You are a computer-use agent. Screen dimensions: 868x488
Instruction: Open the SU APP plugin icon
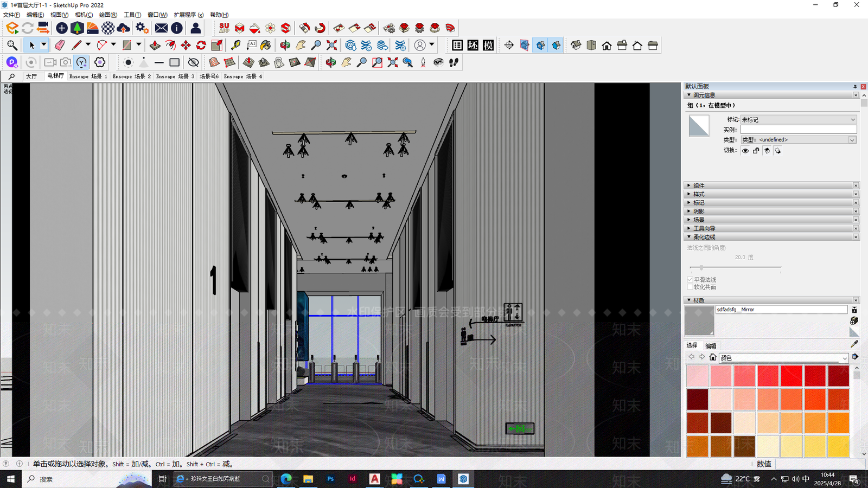click(224, 28)
